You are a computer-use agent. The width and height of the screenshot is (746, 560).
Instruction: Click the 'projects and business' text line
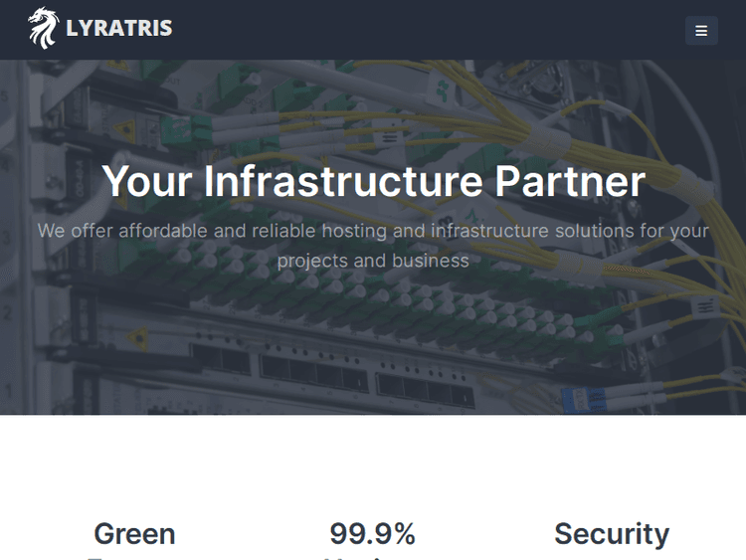[x=373, y=261]
